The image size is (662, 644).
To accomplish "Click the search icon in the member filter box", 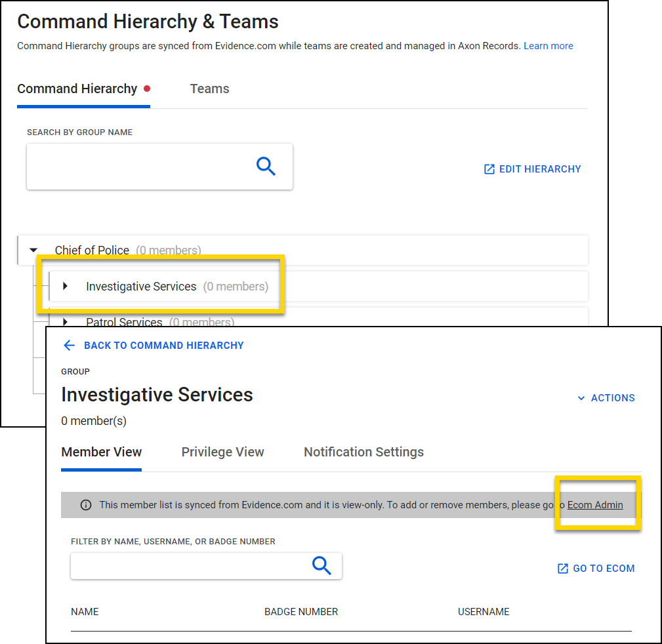I will 321,565.
